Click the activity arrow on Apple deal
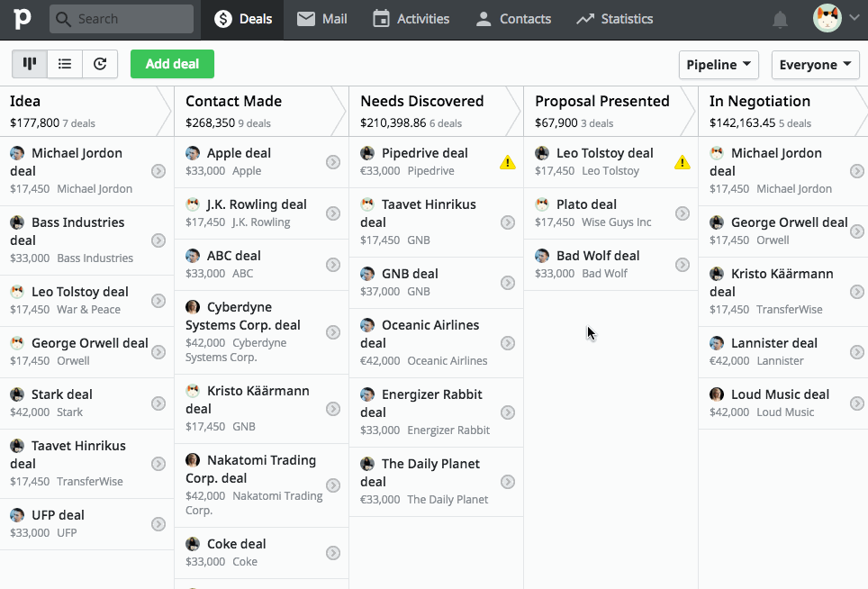Viewport: 868px width, 589px height. 333,162
